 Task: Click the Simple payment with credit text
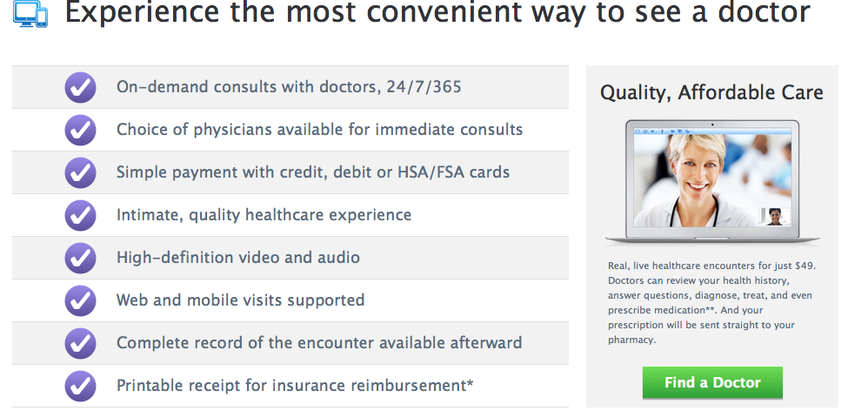point(313,172)
